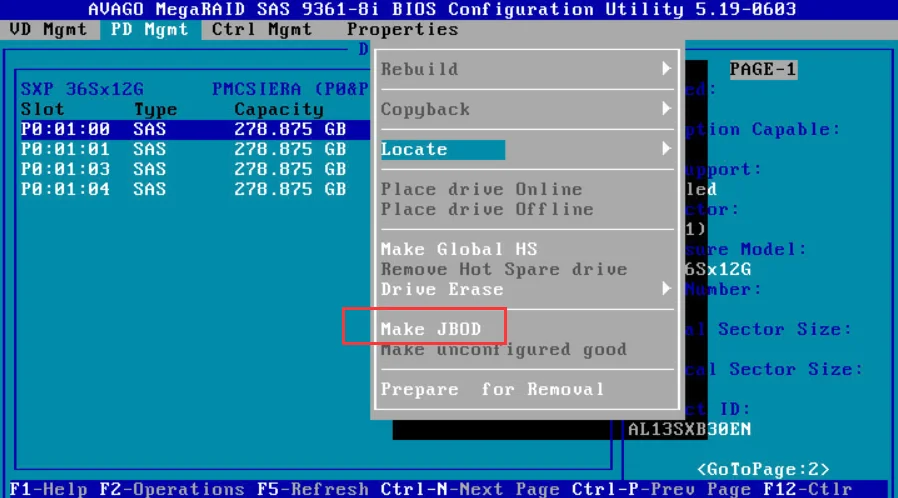Click the SXP 36Sx12G enclosure label
The height and width of the screenshot is (498, 898).
82,89
